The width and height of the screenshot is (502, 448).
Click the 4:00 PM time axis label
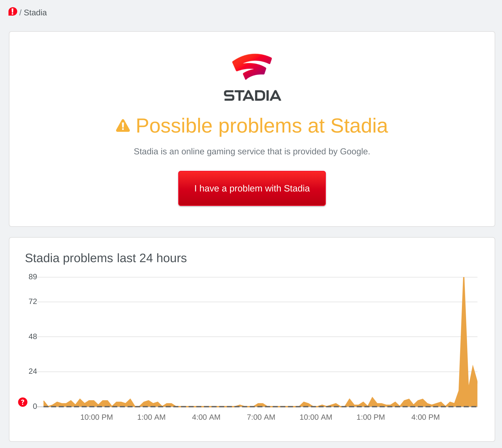(x=425, y=417)
